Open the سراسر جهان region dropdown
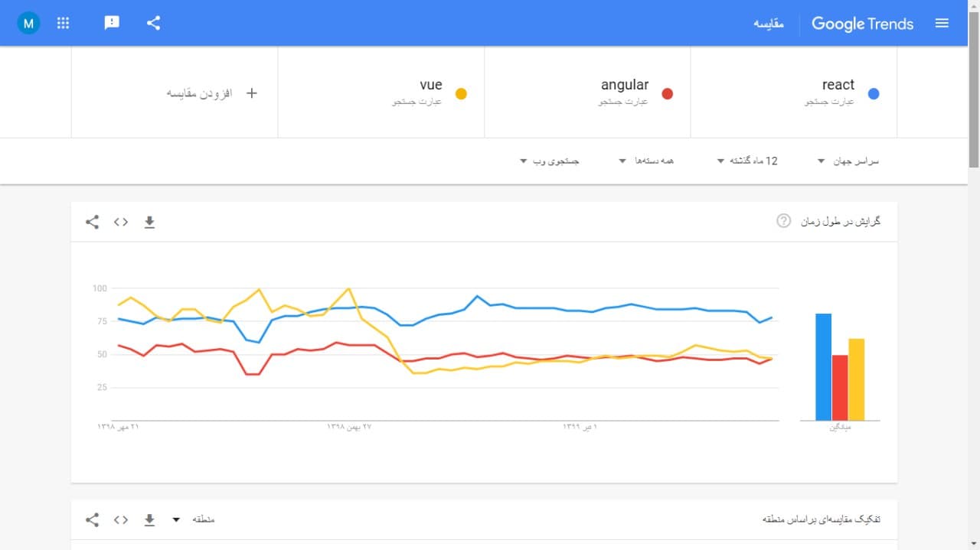 [848, 161]
